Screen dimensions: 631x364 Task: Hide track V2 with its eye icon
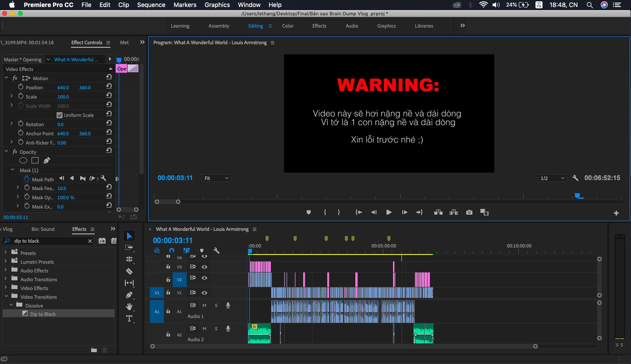[204, 278]
